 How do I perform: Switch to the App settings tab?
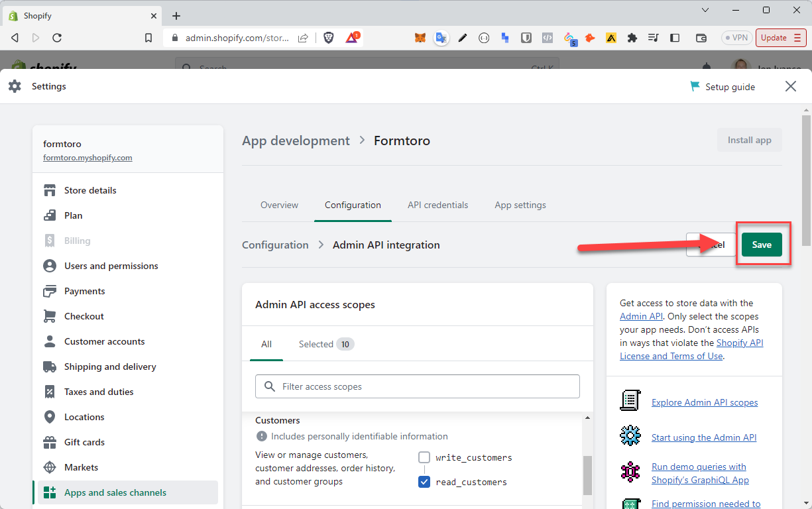520,205
